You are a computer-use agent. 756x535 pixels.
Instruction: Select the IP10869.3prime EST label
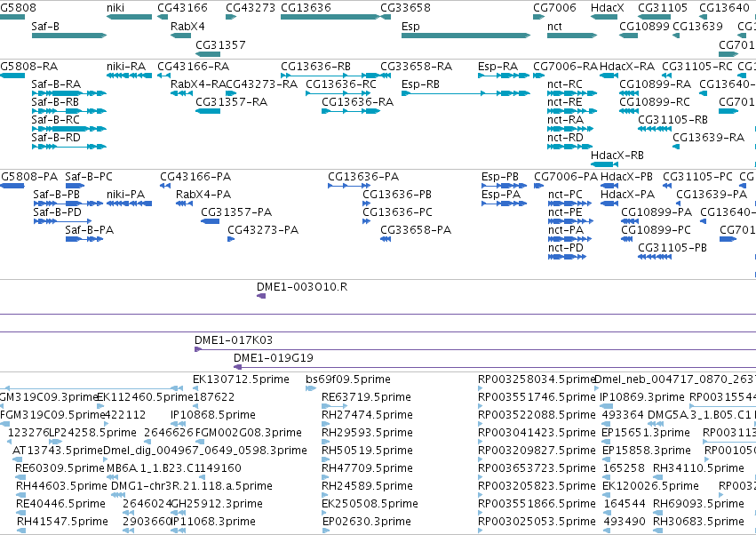tap(641, 397)
